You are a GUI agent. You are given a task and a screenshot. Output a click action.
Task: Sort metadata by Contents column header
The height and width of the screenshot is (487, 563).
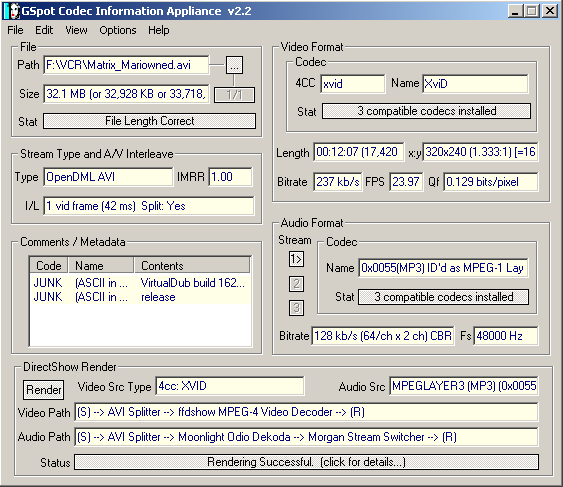[192, 266]
